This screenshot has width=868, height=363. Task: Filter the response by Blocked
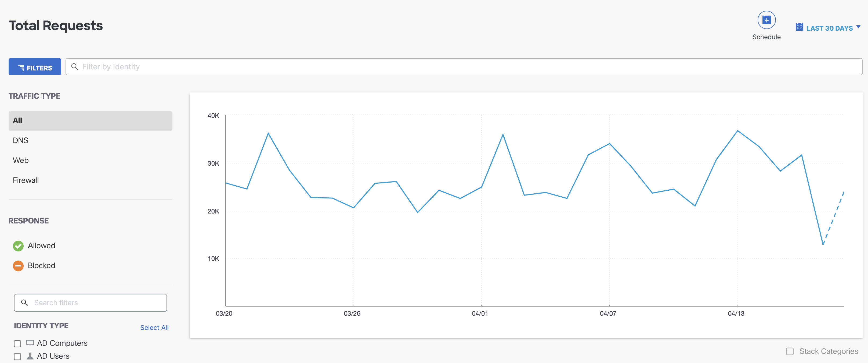click(x=41, y=265)
